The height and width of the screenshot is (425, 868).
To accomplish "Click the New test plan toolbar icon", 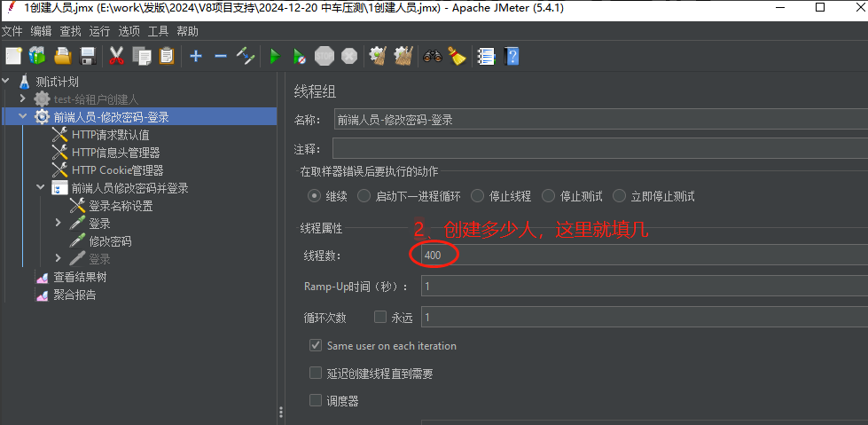I will [x=13, y=56].
